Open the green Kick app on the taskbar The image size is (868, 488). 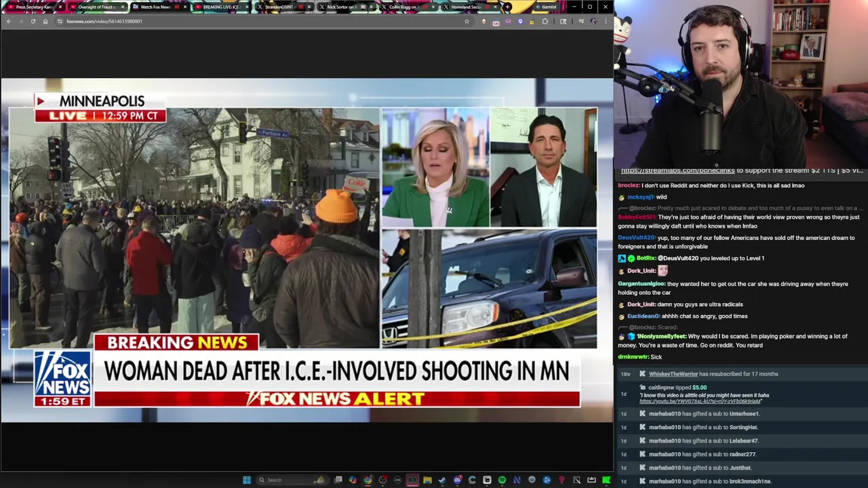[606, 480]
